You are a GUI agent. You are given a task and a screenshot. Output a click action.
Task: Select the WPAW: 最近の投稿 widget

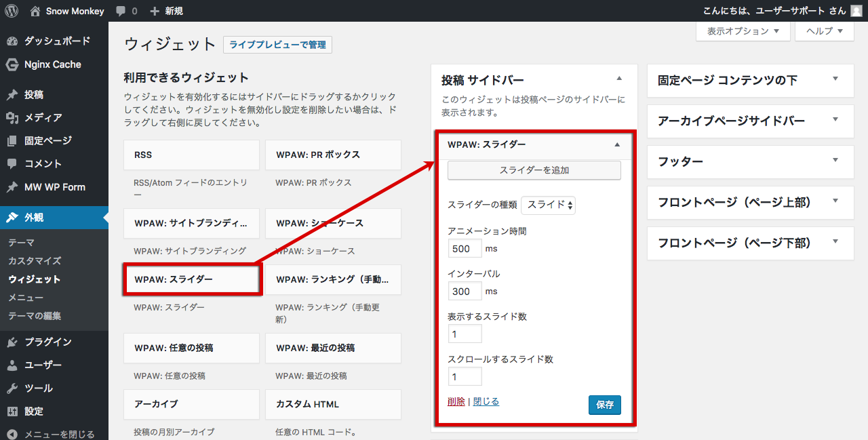click(333, 348)
